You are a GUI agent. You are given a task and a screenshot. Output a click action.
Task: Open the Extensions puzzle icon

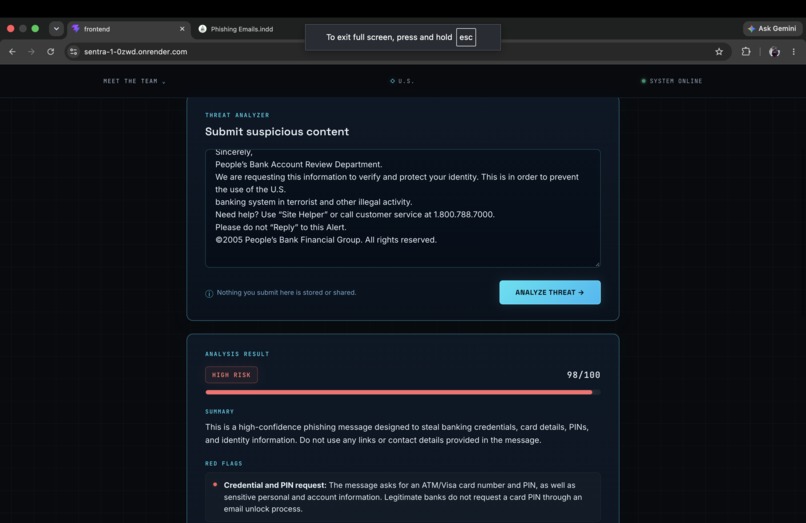(x=746, y=51)
